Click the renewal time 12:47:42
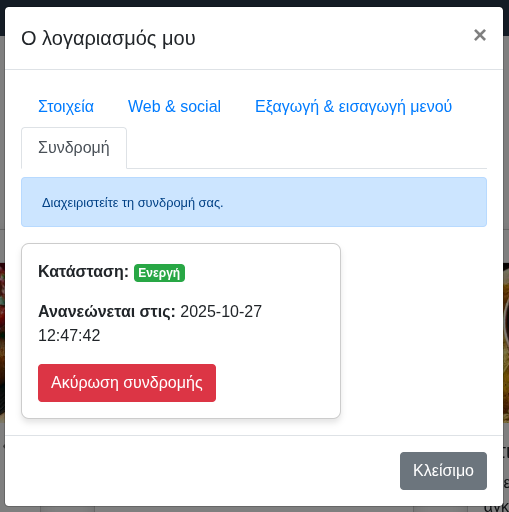 coord(69,335)
